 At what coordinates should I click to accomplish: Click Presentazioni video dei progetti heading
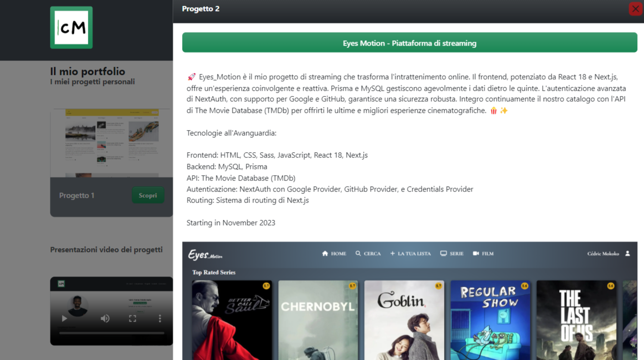point(106,250)
